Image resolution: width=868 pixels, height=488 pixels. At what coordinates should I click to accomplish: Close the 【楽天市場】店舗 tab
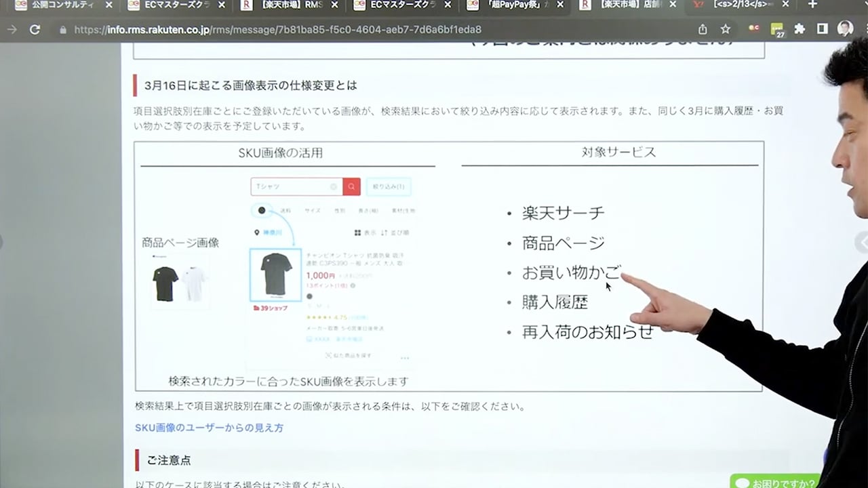coord(674,5)
